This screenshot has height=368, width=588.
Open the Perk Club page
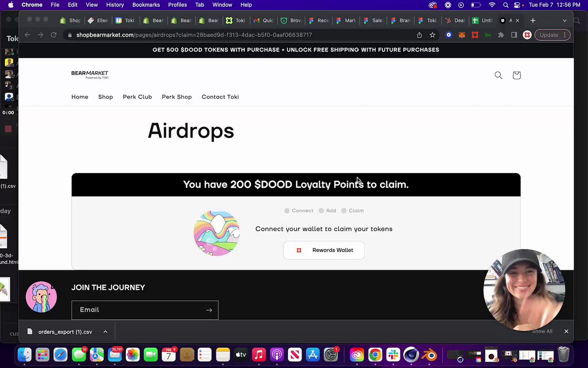(137, 97)
